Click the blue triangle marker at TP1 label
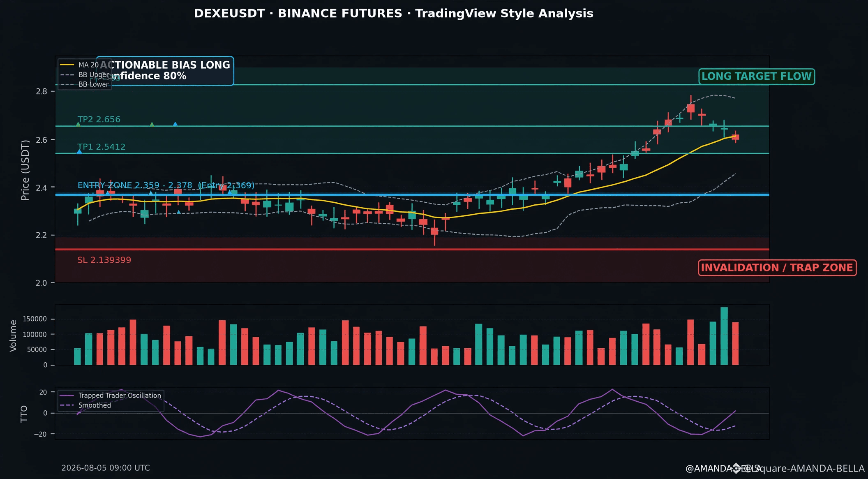 (79, 152)
